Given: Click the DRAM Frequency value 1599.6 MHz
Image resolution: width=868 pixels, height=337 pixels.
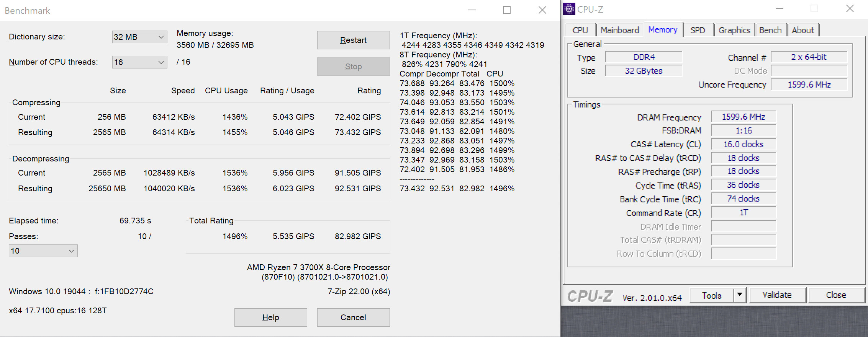Looking at the screenshot, I should (744, 117).
